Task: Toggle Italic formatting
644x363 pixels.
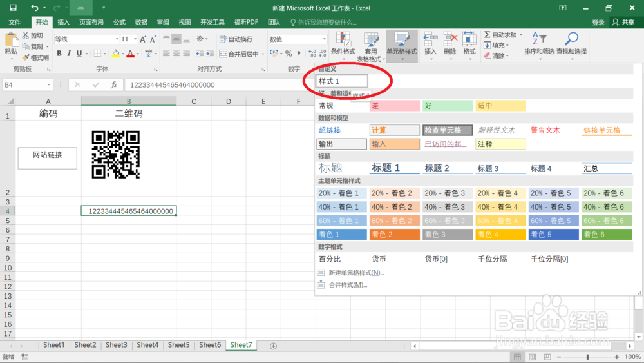Action: [69, 54]
